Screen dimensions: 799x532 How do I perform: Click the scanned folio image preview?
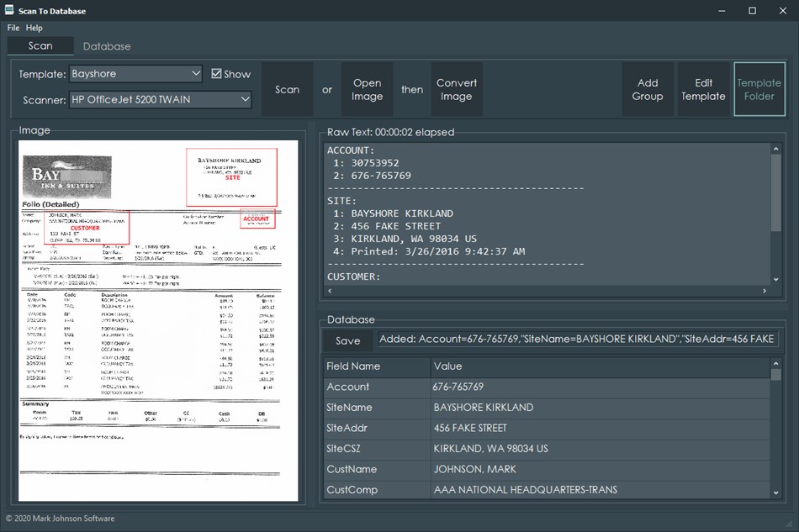click(158, 321)
